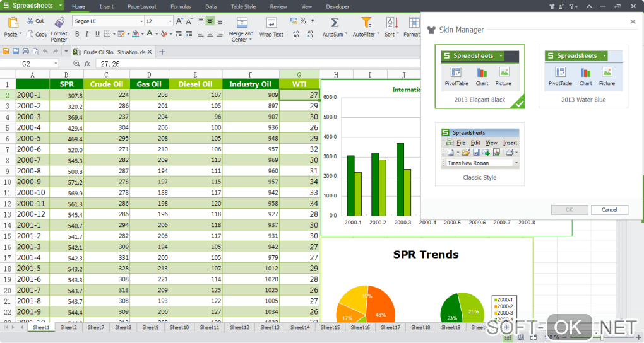Decrease decimal places
The width and height of the screenshot is (644, 343).
[310, 34]
